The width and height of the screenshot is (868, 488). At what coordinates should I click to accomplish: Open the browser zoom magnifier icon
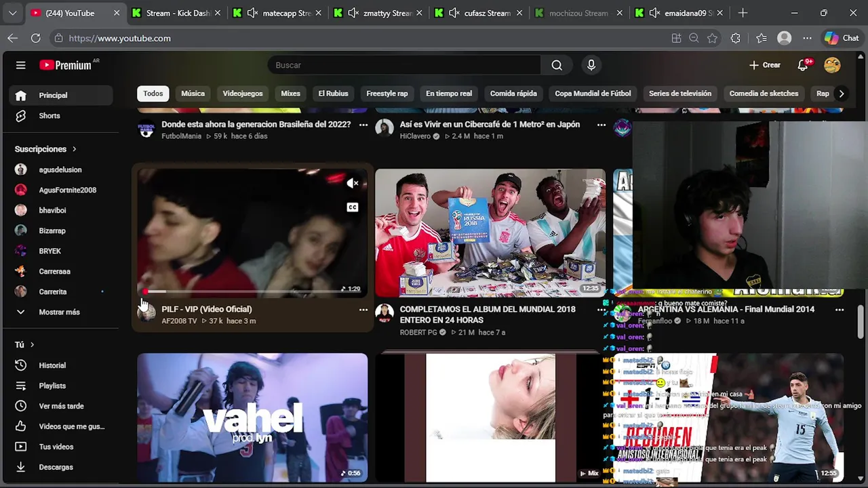694,39
